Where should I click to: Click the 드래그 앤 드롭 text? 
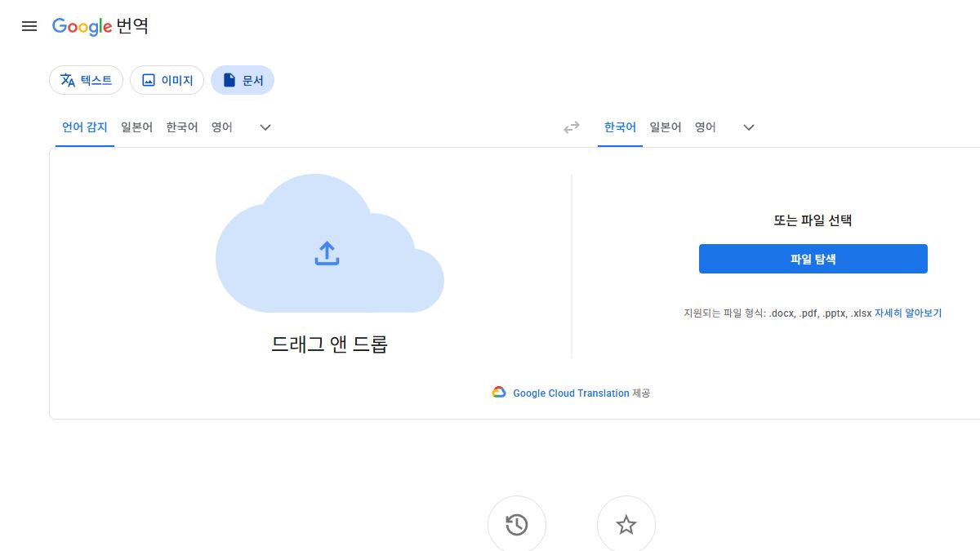tap(329, 344)
